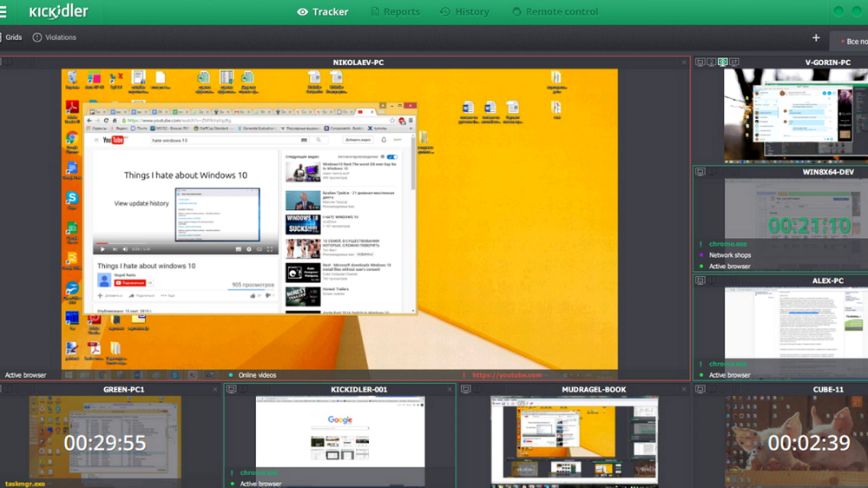Click Chrome reload button in NIKOLAEV-PC browser
The image size is (868, 488).
106,120
